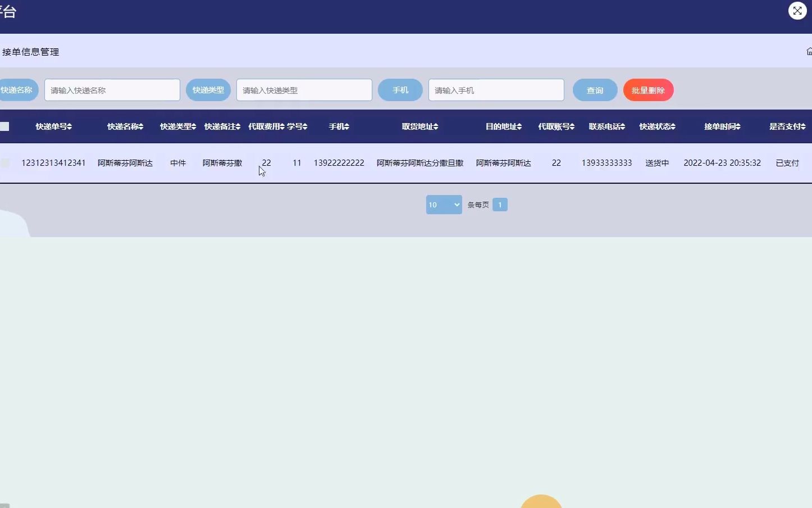Click the 快递名称 filter label button

[18, 90]
